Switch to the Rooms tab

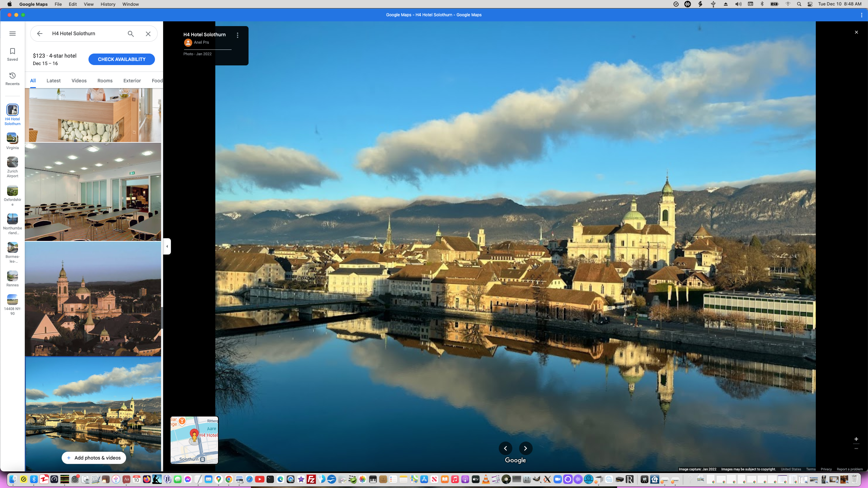(x=105, y=81)
